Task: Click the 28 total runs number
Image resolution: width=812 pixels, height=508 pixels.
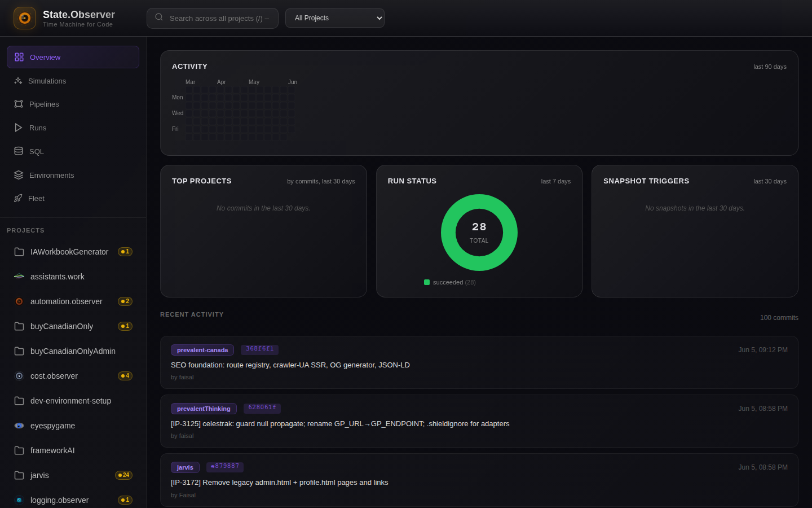Action: [x=479, y=227]
